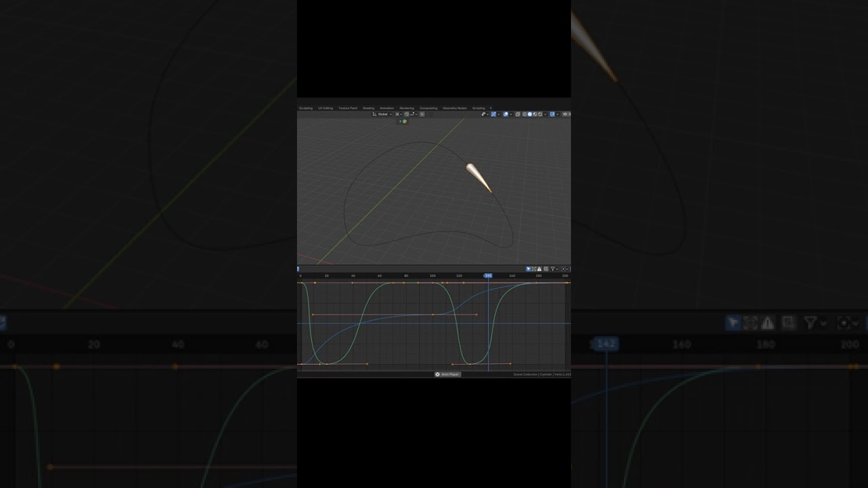Select rendered viewport shading
The width and height of the screenshot is (868, 488).
[x=540, y=114]
